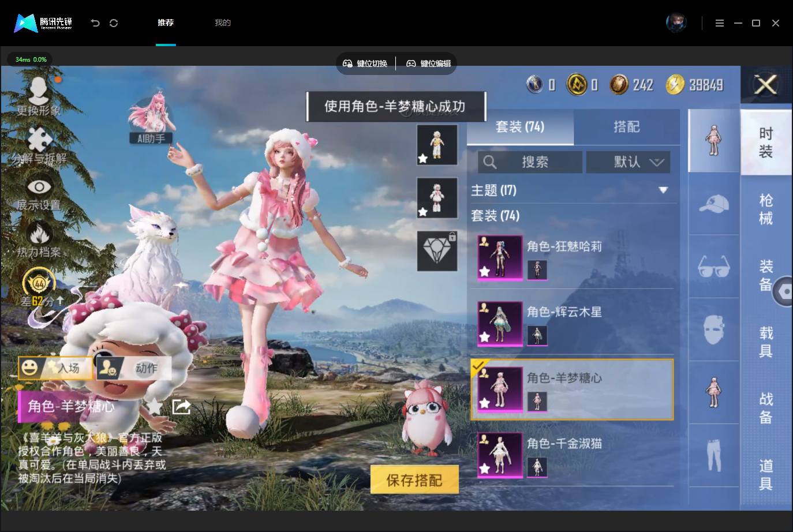Image resolution: width=793 pixels, height=532 pixels.
Task: Click the 保存搭配 button
Action: point(414,480)
